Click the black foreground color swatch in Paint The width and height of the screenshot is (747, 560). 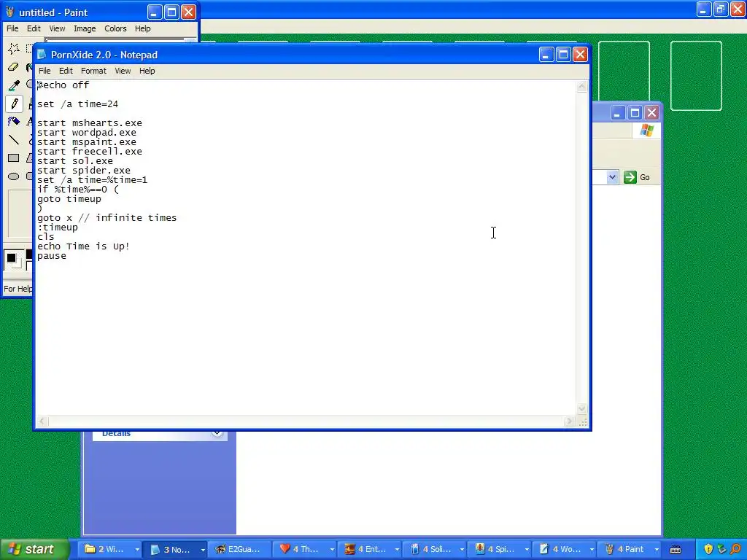12,259
